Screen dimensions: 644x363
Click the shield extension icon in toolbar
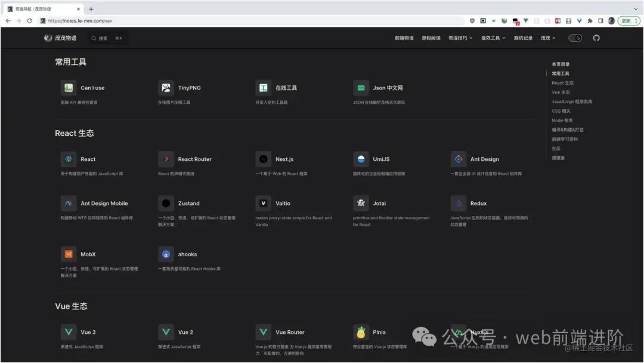[x=472, y=21]
